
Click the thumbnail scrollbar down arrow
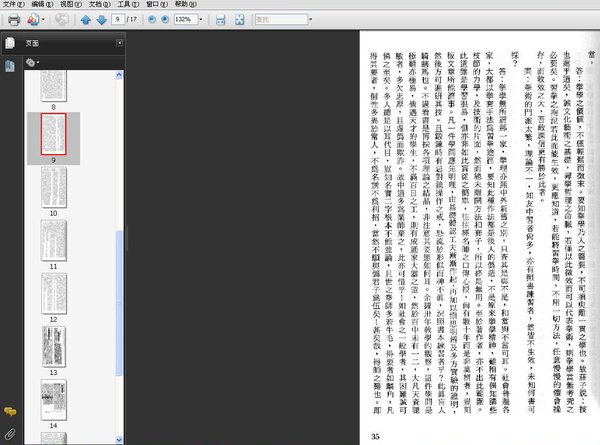point(119,440)
